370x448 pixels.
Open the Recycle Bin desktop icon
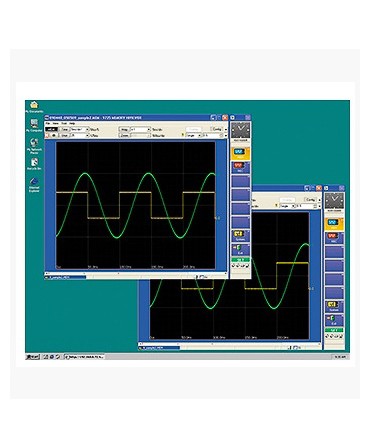(34, 164)
